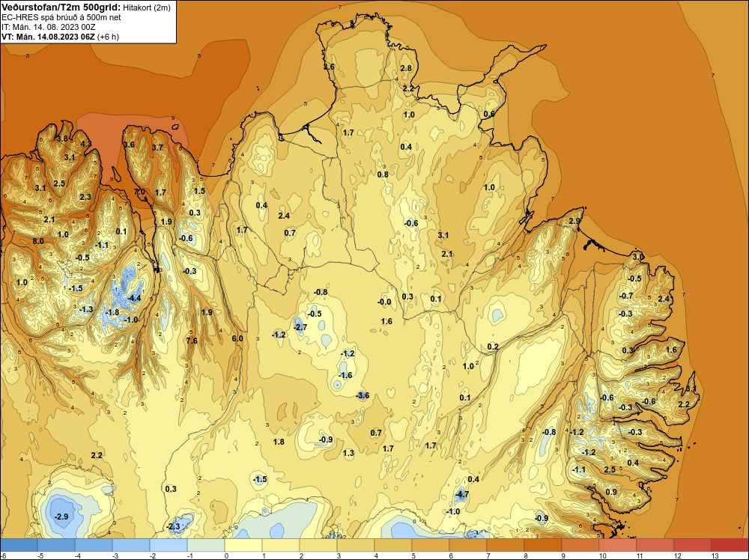
Task: Click the temperature value '-4.4'
Action: click(134, 299)
